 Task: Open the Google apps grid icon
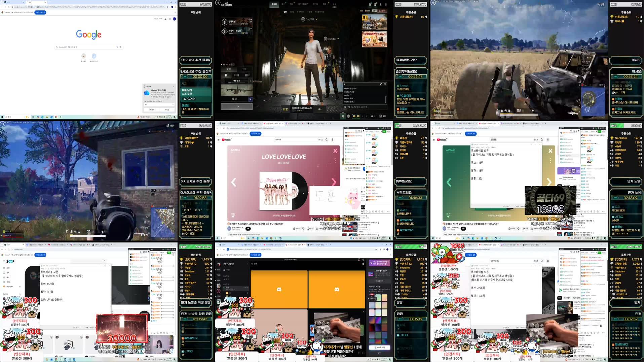pyautogui.click(x=170, y=19)
